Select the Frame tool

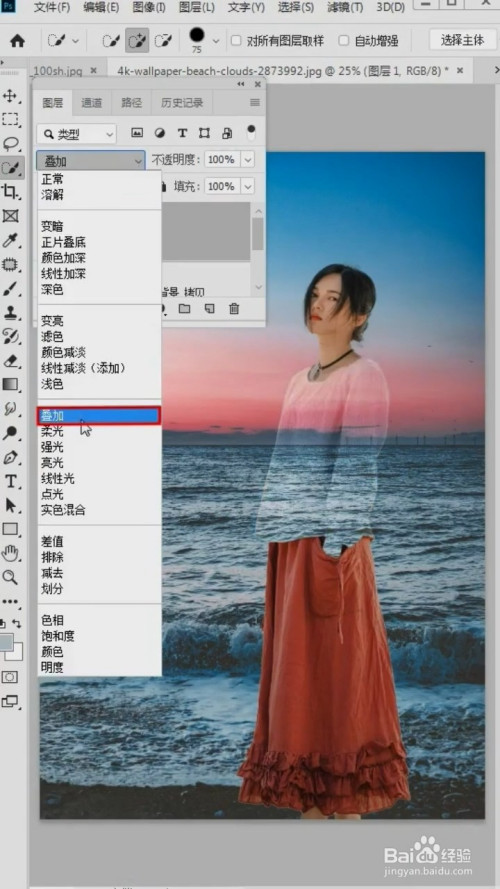(x=10, y=215)
